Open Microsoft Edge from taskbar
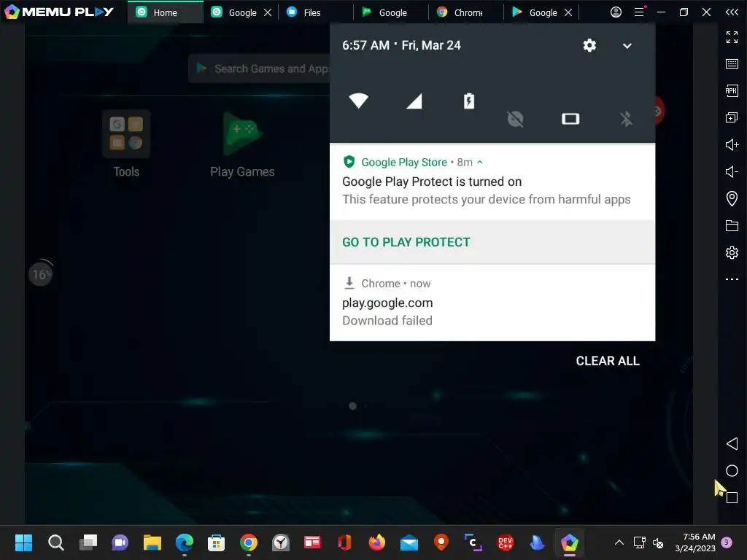The width and height of the screenshot is (747, 560). [185, 542]
